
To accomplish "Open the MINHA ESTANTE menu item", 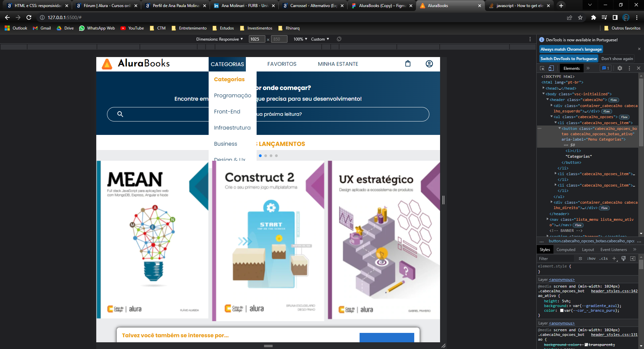I will click(338, 64).
